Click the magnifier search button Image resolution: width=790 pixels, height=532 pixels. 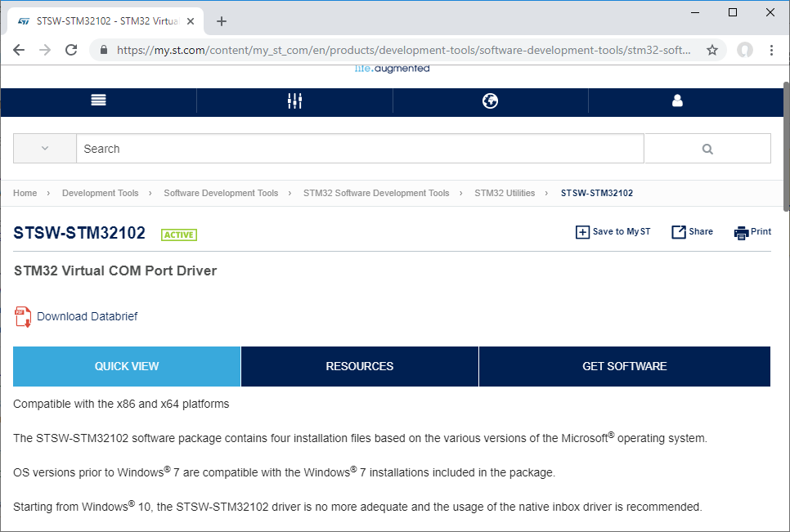point(707,149)
